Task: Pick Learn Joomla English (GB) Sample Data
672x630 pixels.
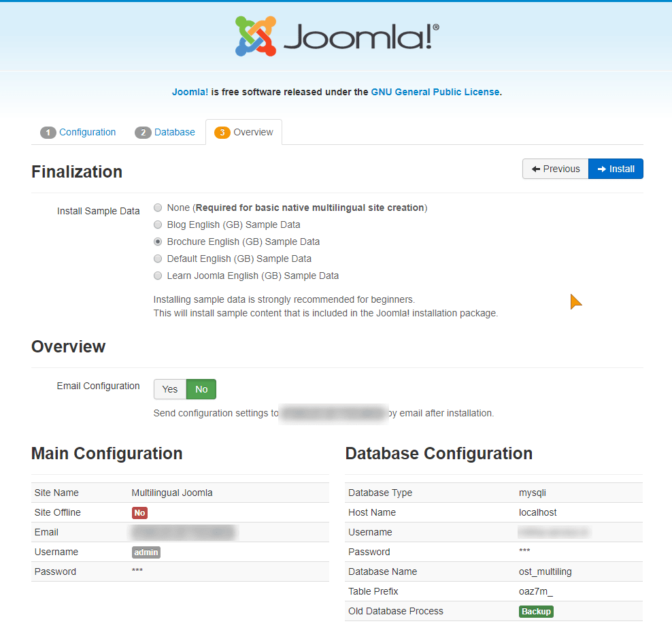Action: point(158,276)
